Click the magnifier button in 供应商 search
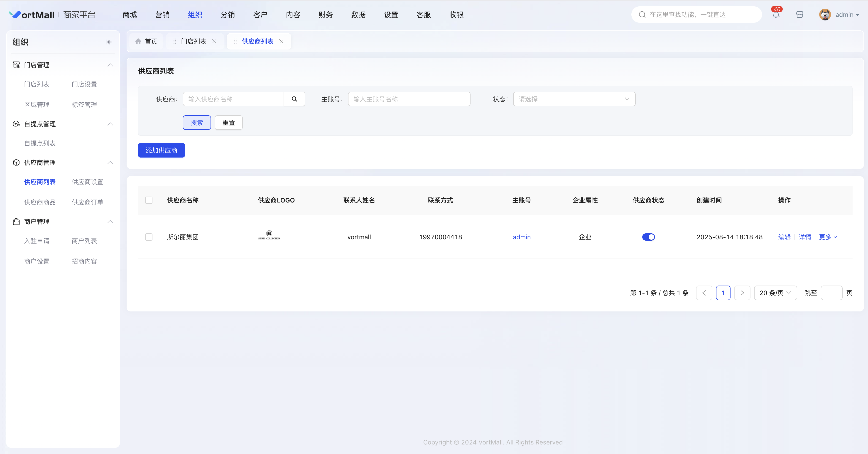 coord(294,99)
